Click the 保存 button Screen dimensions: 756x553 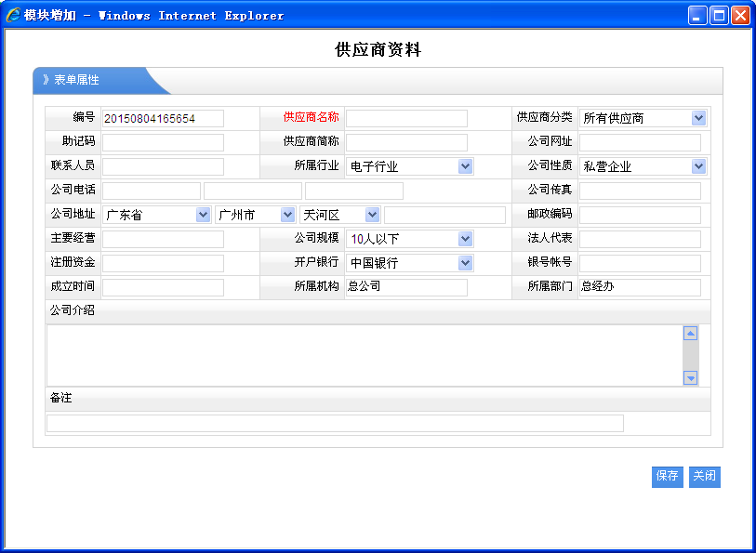[x=667, y=476]
